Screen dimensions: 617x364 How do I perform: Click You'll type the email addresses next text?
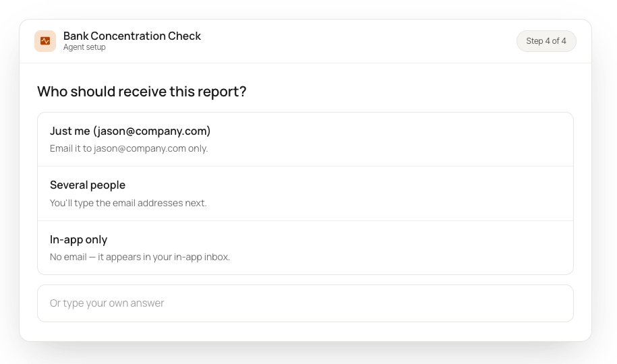(128, 203)
